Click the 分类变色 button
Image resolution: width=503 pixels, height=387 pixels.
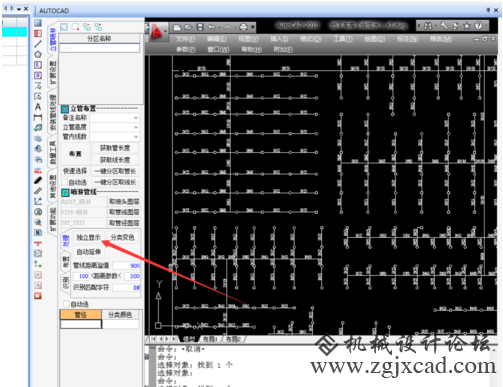[x=123, y=237]
